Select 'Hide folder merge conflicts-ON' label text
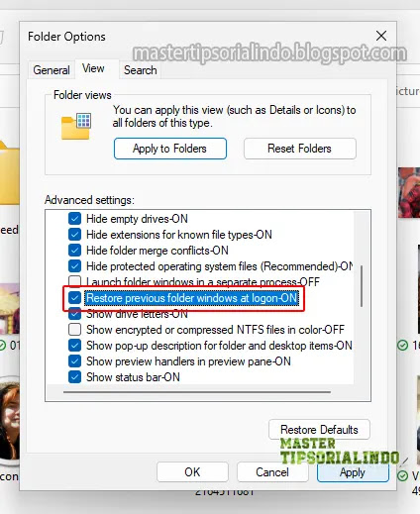Image resolution: width=420 pixels, height=514 pixels. (x=157, y=251)
